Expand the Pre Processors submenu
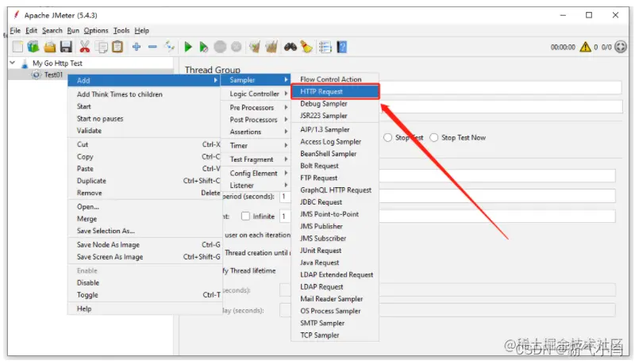 click(256, 108)
